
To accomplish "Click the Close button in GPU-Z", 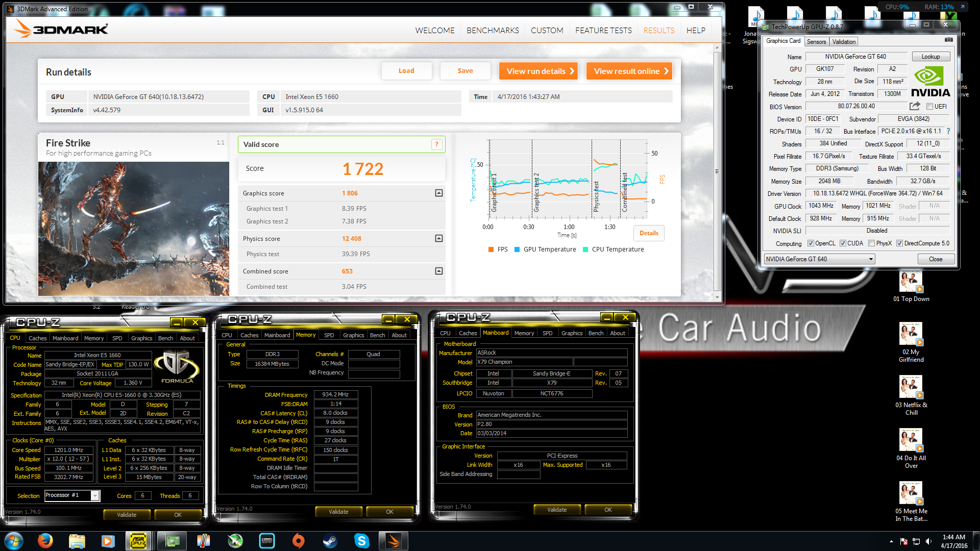I will click(x=936, y=259).
